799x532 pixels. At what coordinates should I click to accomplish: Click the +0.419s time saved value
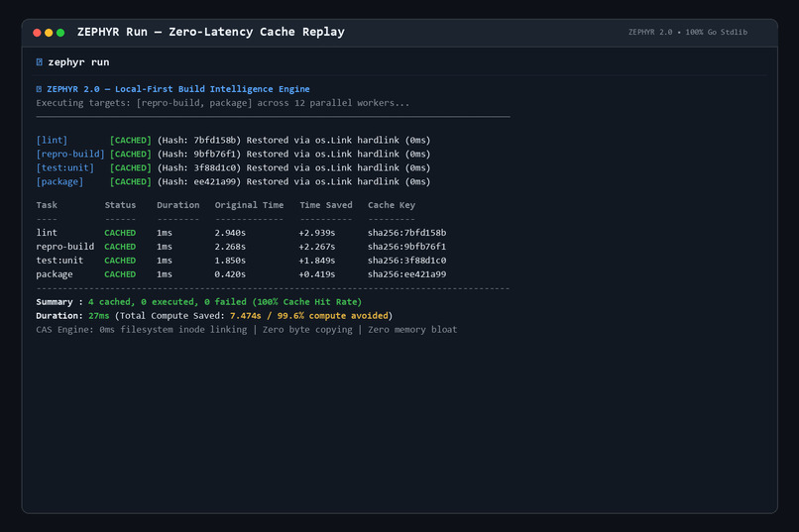317,273
